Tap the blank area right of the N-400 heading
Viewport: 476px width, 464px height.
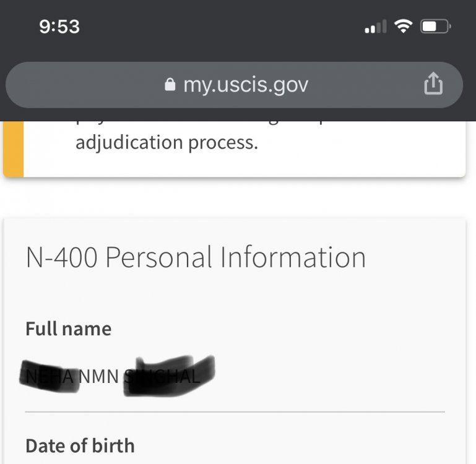click(x=415, y=257)
